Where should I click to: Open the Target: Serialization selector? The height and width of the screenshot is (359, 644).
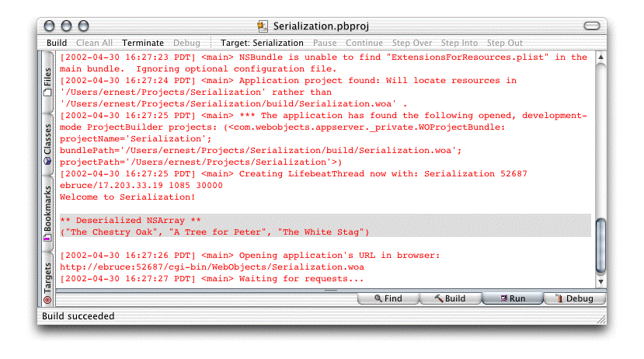[x=262, y=43]
